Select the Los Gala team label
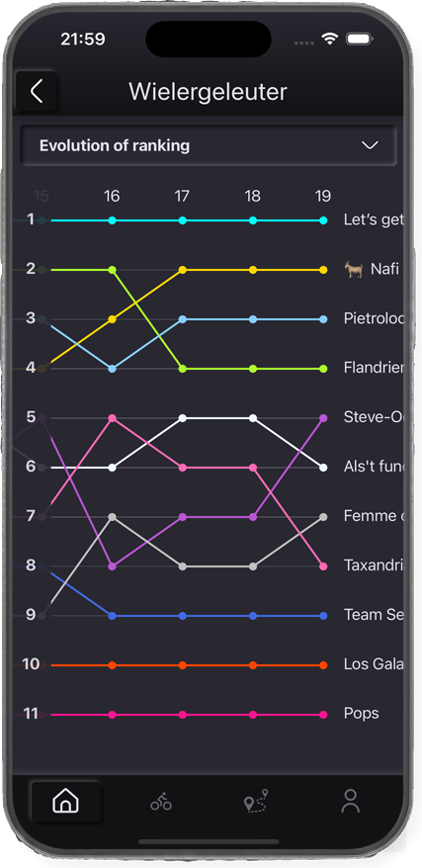The width and height of the screenshot is (422, 868). [374, 663]
